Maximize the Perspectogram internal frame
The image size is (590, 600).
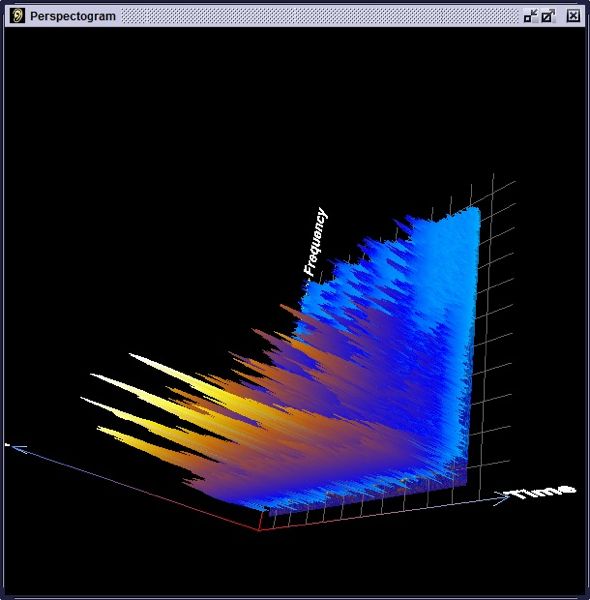click(548, 16)
